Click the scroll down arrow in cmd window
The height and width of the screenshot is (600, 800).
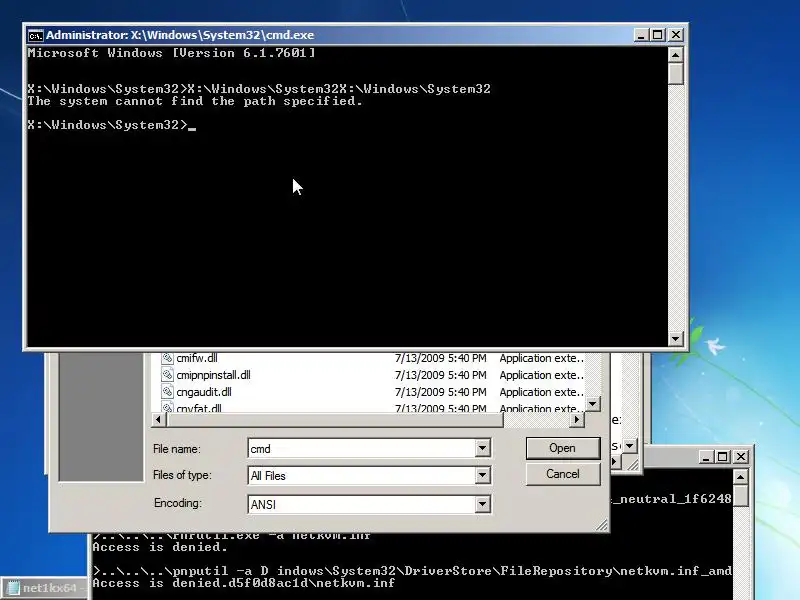(676, 338)
